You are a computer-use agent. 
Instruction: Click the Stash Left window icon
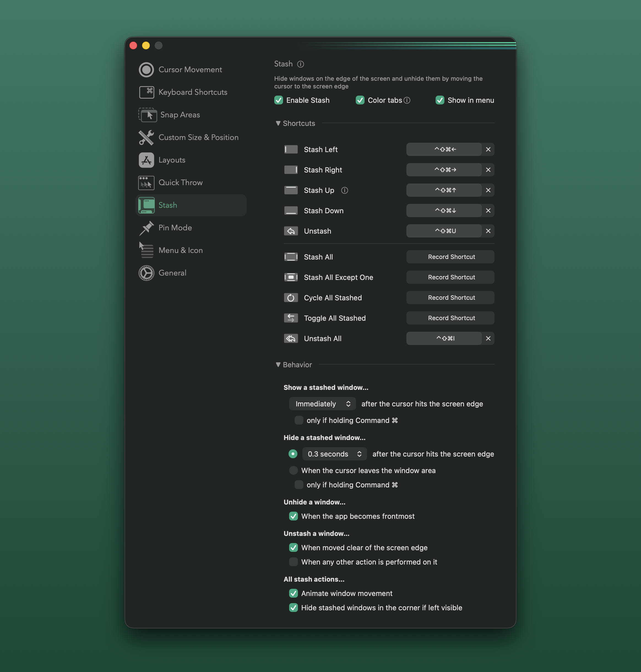[x=291, y=149]
